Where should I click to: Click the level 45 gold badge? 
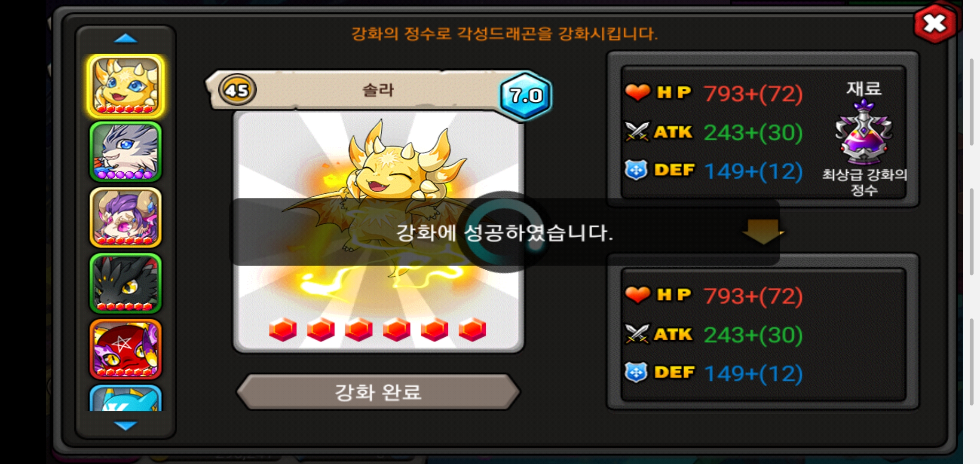pyautogui.click(x=237, y=90)
